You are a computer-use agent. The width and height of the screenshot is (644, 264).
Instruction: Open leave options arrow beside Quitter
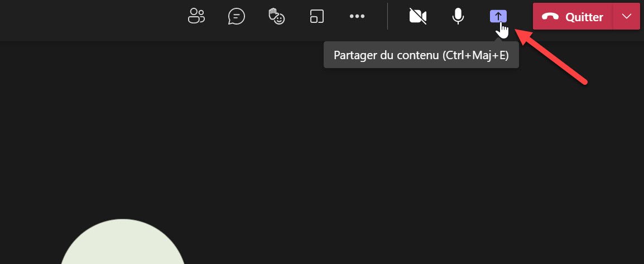click(626, 16)
